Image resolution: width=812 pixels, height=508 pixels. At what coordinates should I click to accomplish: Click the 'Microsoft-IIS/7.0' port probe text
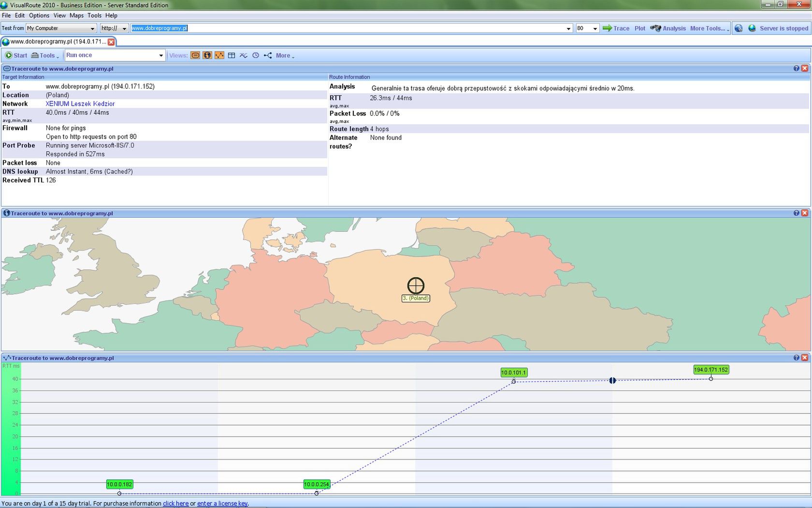(x=112, y=145)
